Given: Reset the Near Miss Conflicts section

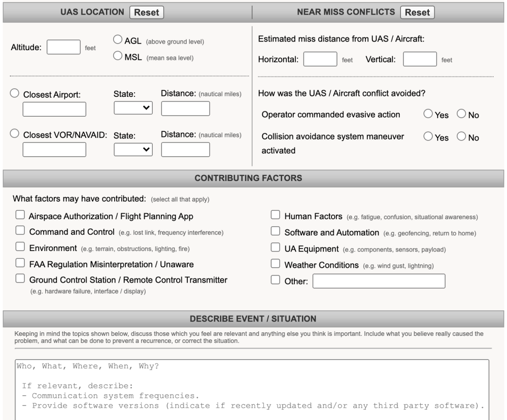Looking at the screenshot, I should 417,13.
